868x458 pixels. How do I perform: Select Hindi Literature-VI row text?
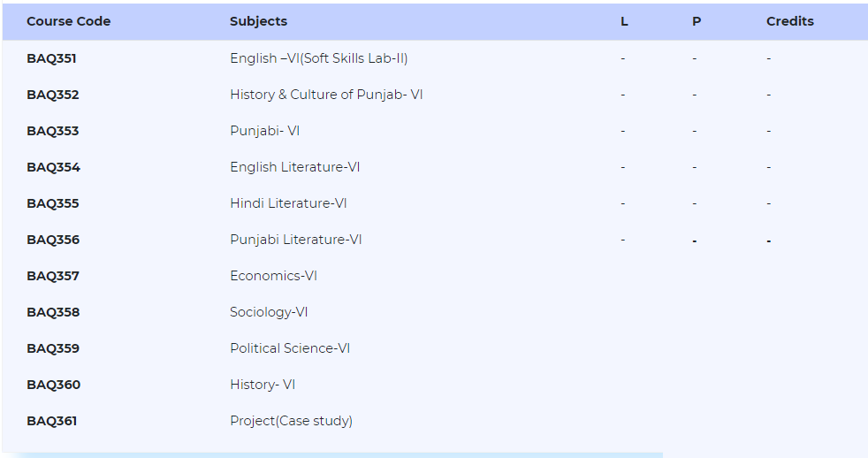pos(288,203)
